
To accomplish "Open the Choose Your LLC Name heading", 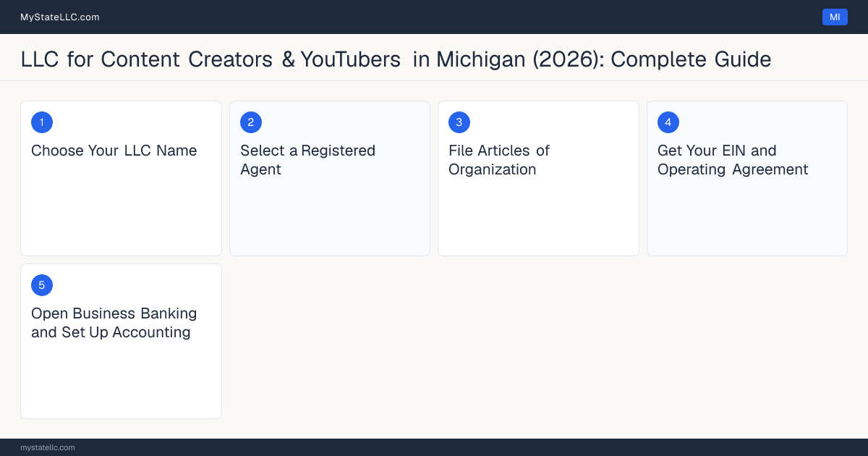I will pos(114,151).
